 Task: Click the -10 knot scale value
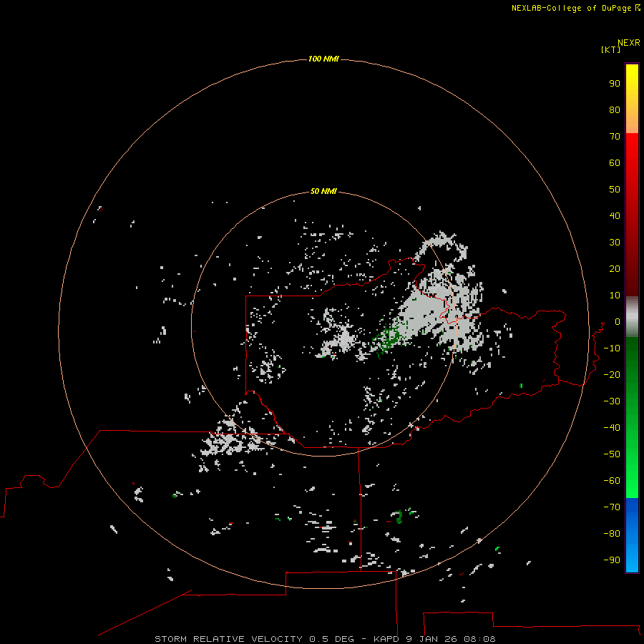pos(612,348)
